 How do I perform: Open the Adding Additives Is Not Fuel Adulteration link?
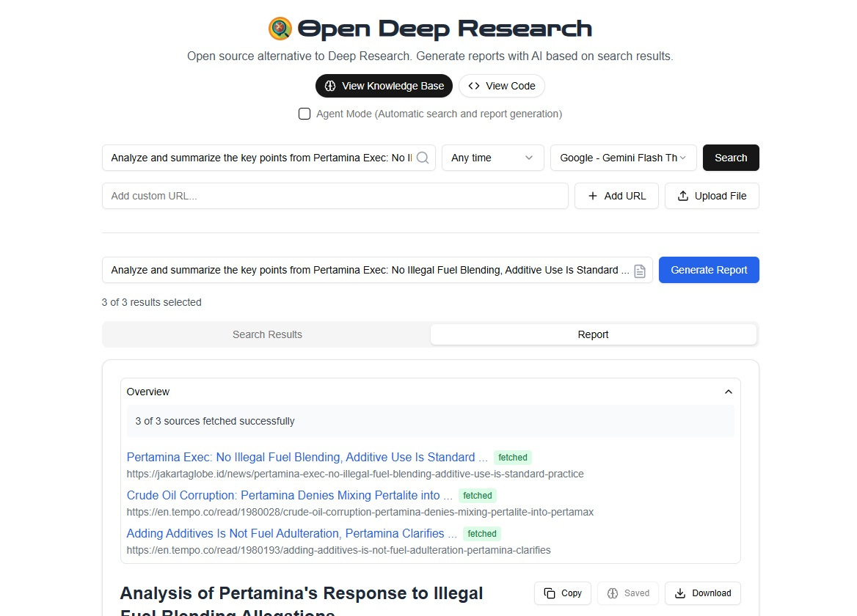[292, 534]
